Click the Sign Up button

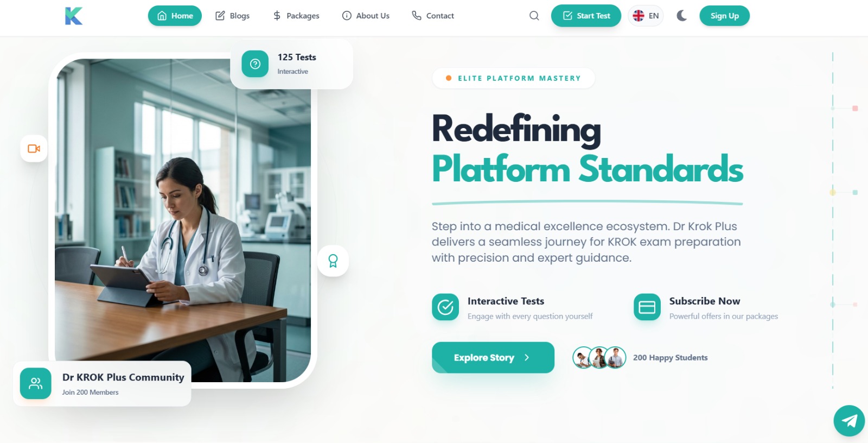tap(725, 16)
